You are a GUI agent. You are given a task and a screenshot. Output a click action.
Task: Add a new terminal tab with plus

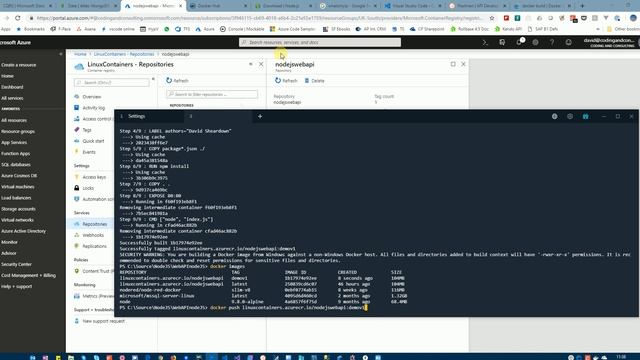[260, 116]
